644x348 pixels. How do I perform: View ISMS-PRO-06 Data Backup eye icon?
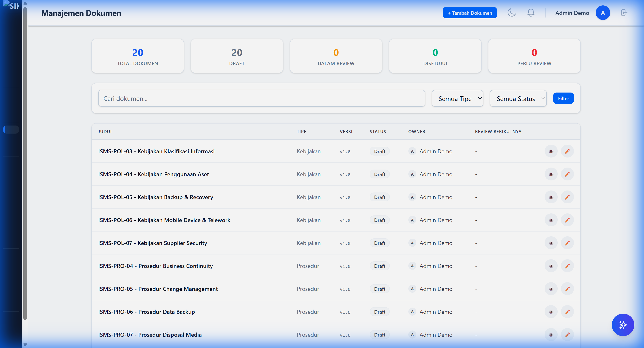pos(551,312)
